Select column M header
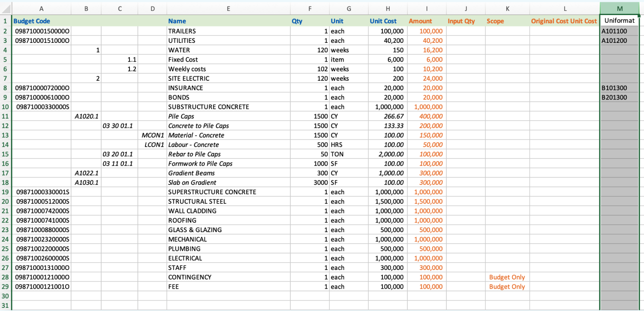The image size is (644, 311). tap(619, 8)
